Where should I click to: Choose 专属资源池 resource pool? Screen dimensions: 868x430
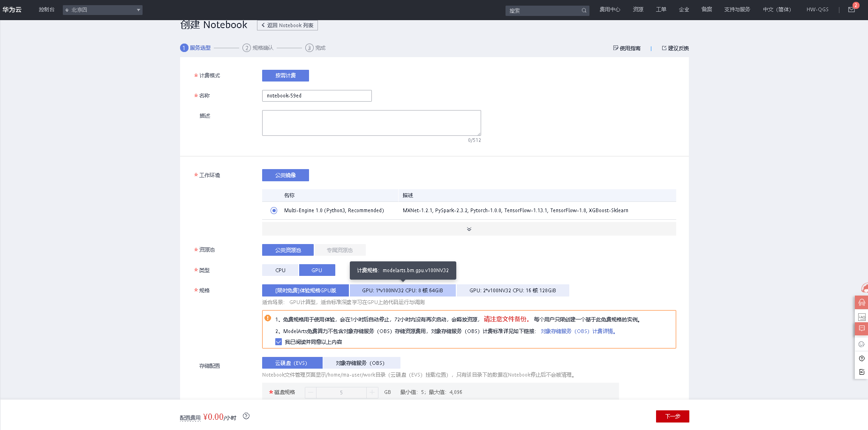coord(340,250)
